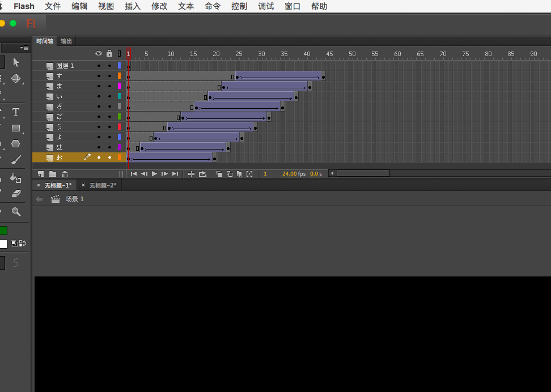
Task: Click the white fill color swatch
Action: pos(3,244)
